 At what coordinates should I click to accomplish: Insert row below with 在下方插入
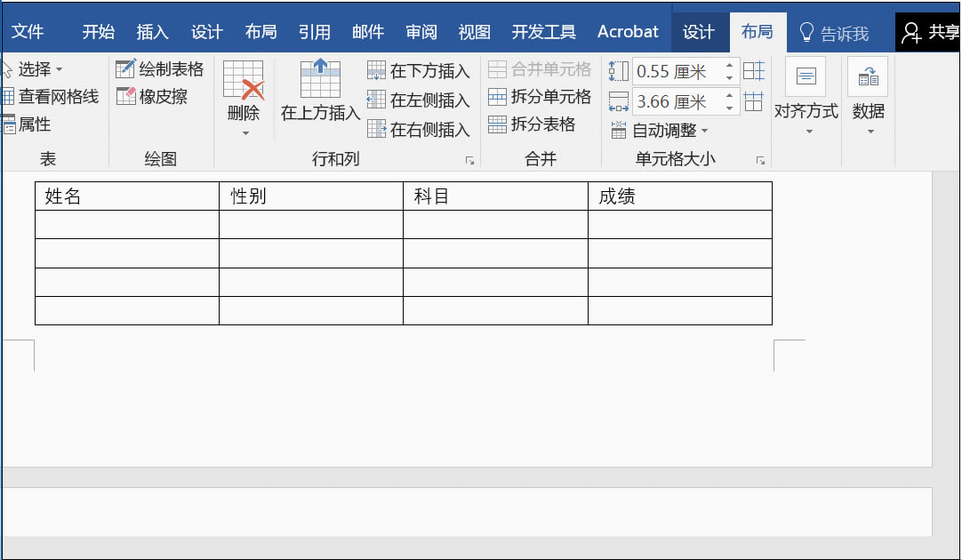coord(419,71)
